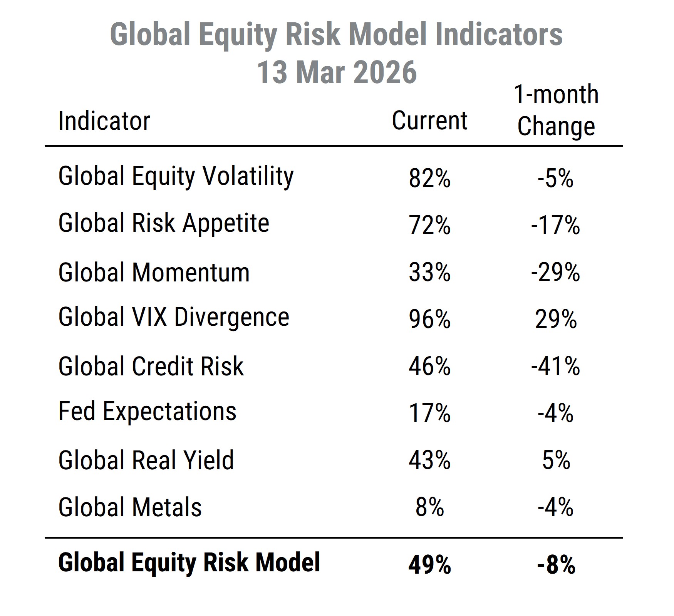Click the -41% change value

point(555,366)
